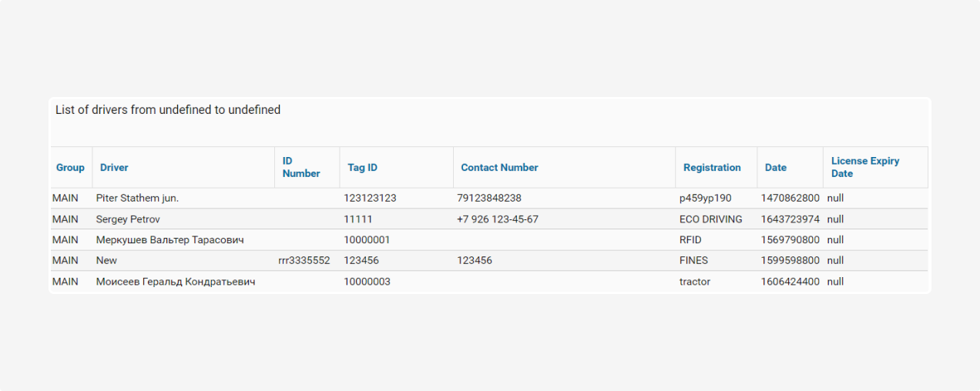Click contact number +7 926 123-45-67

coord(497,219)
